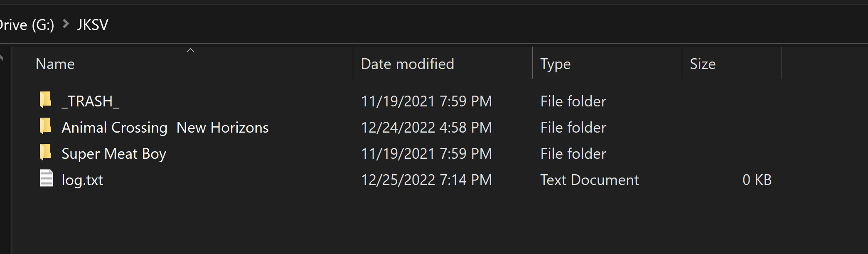Viewport: 868px width, 254px height.
Task: Select the _TRASH_ folder name
Action: pyautogui.click(x=91, y=101)
